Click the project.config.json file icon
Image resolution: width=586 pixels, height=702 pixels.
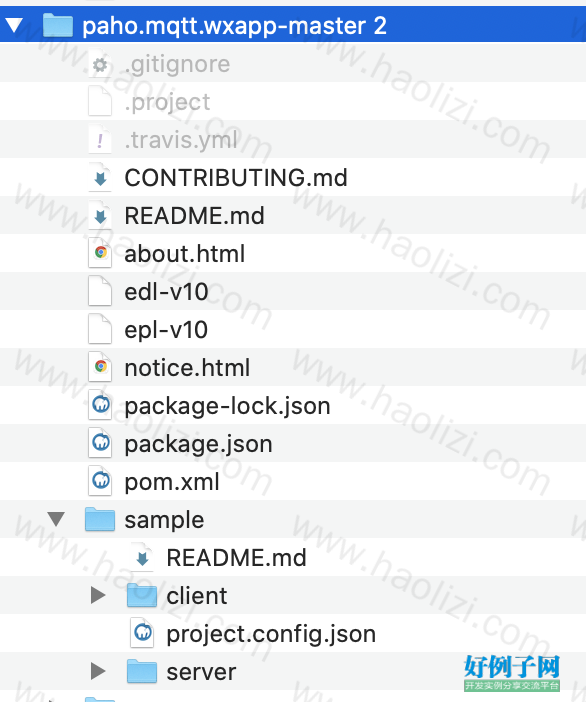142,633
